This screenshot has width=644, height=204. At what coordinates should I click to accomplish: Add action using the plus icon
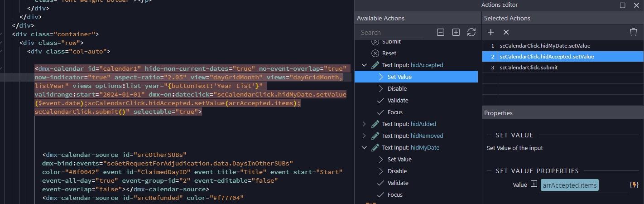click(490, 32)
